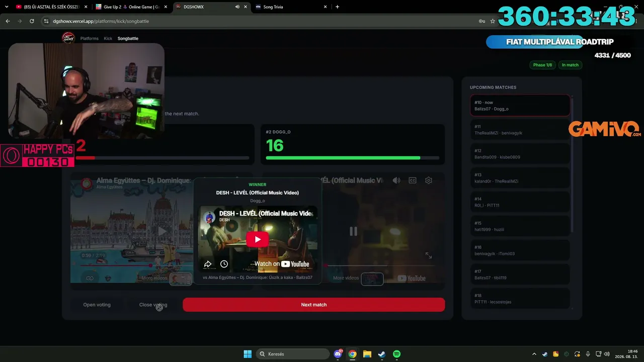This screenshot has height=362, width=644.
Task: Click the Watch Later clock icon in winner video
Action: (224, 264)
